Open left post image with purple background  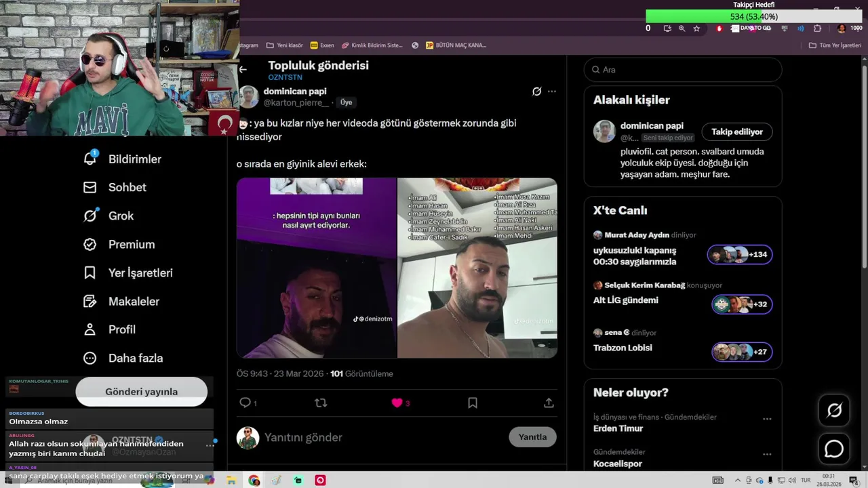pos(317,268)
